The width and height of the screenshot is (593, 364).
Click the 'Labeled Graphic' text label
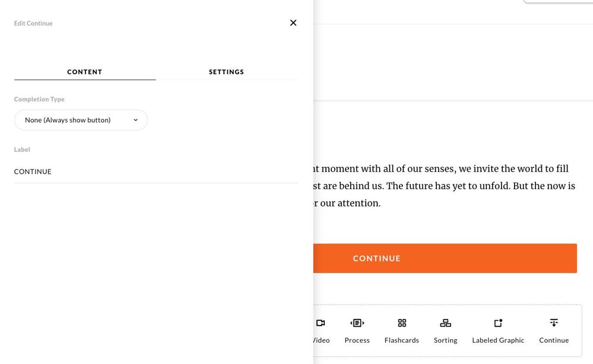point(498,340)
